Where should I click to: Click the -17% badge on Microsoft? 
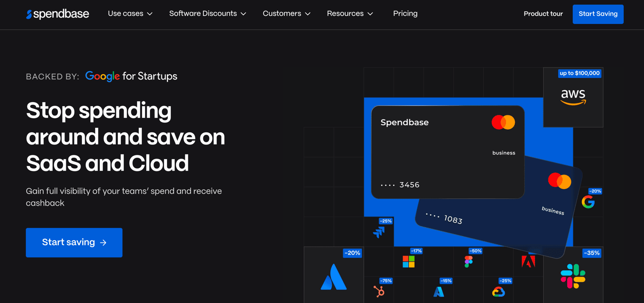click(x=416, y=251)
